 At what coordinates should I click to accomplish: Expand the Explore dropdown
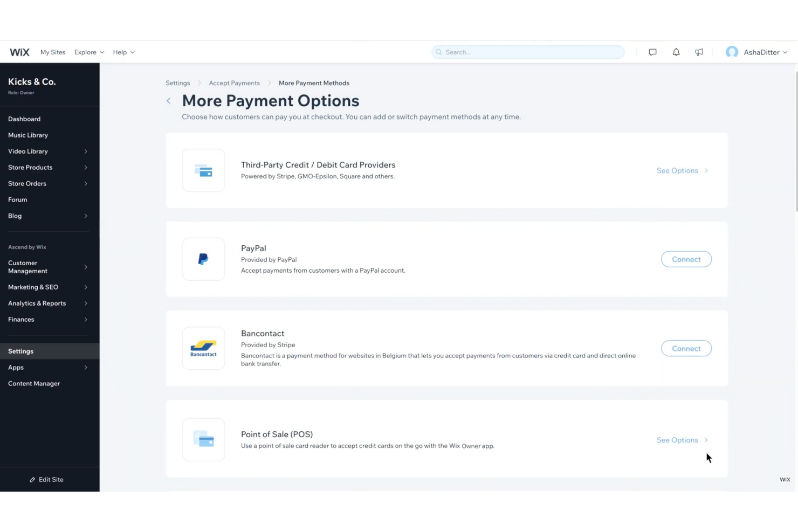pyautogui.click(x=89, y=52)
